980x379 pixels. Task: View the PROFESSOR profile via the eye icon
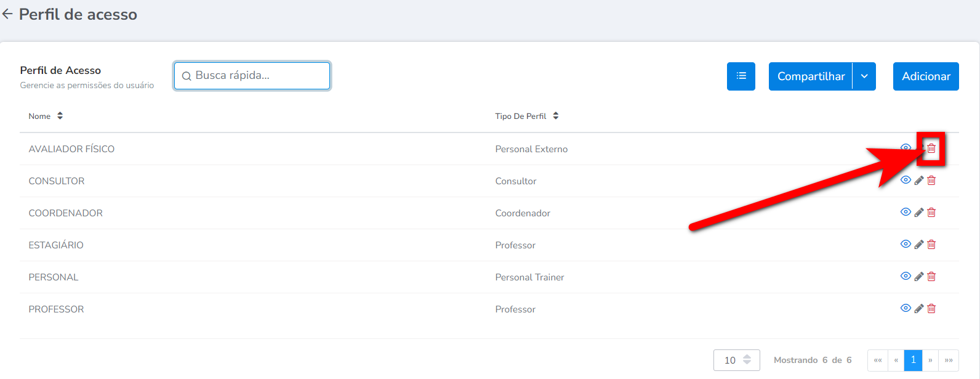coord(906,308)
